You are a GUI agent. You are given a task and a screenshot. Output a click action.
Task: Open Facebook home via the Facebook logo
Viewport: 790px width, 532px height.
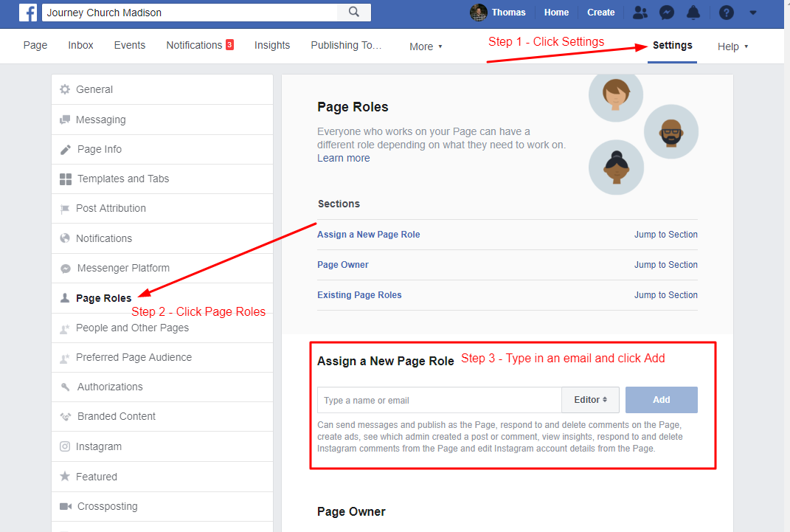click(27, 12)
